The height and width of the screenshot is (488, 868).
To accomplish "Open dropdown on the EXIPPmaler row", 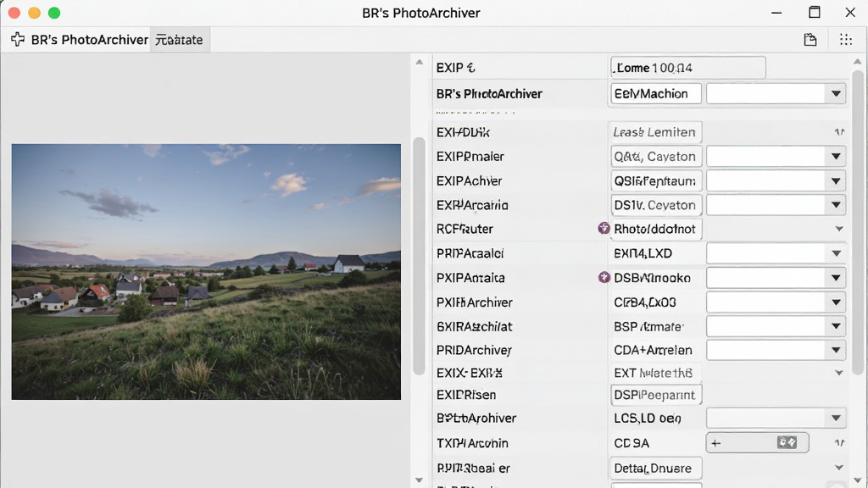I will click(836, 156).
